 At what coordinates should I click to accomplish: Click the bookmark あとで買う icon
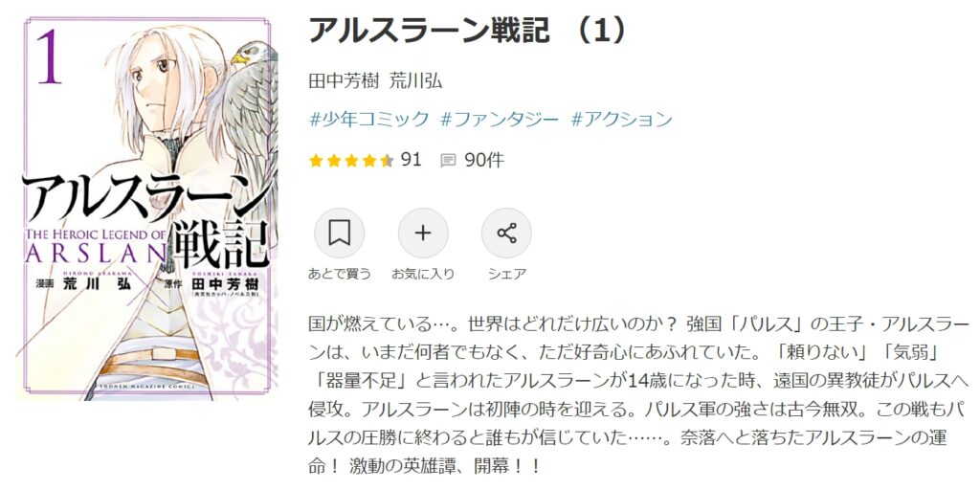pyautogui.click(x=340, y=234)
